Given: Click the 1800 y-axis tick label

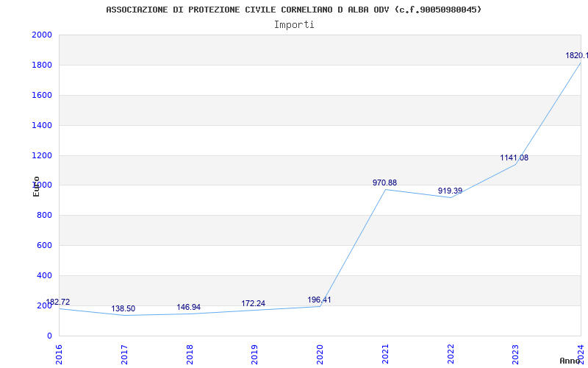Looking at the screenshot, I should tap(42, 65).
